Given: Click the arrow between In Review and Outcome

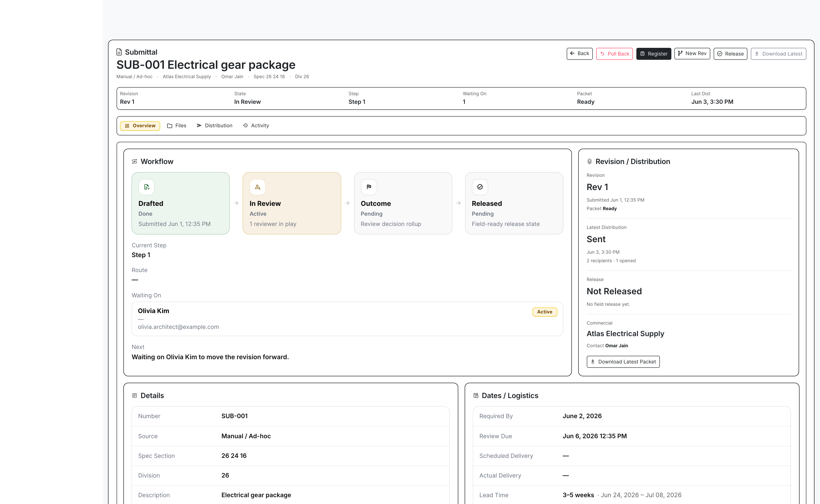Looking at the screenshot, I should [x=347, y=203].
